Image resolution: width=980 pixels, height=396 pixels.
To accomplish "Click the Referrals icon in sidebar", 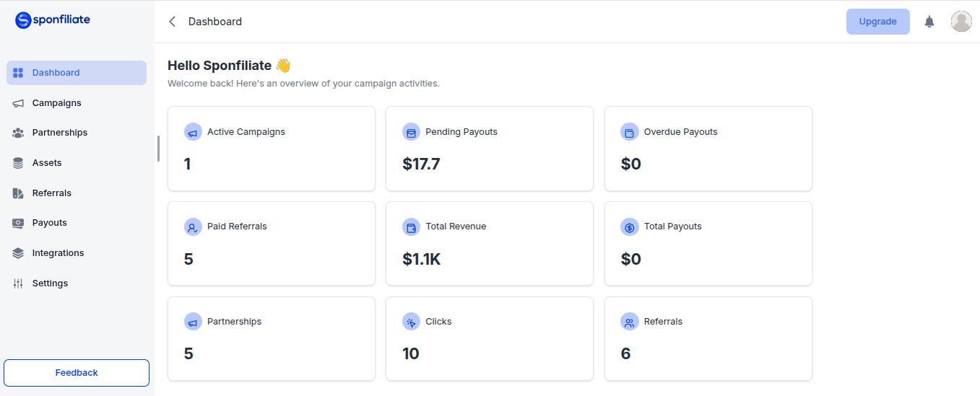I will [x=18, y=193].
